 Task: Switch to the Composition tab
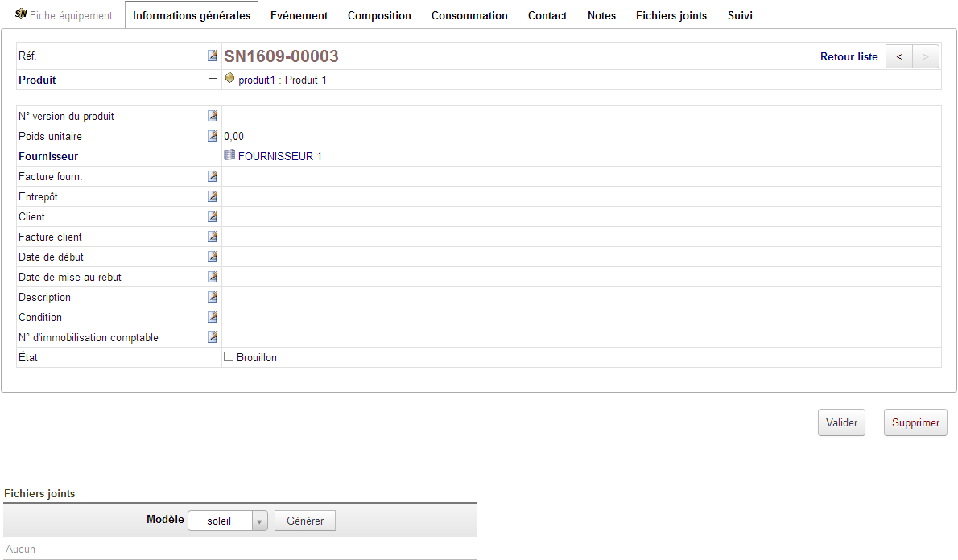tap(379, 14)
